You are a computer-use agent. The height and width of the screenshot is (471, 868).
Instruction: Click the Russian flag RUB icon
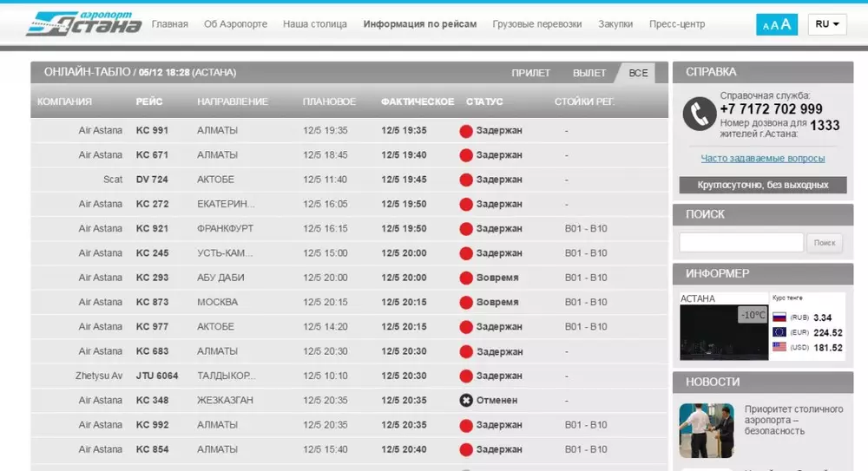click(x=779, y=317)
